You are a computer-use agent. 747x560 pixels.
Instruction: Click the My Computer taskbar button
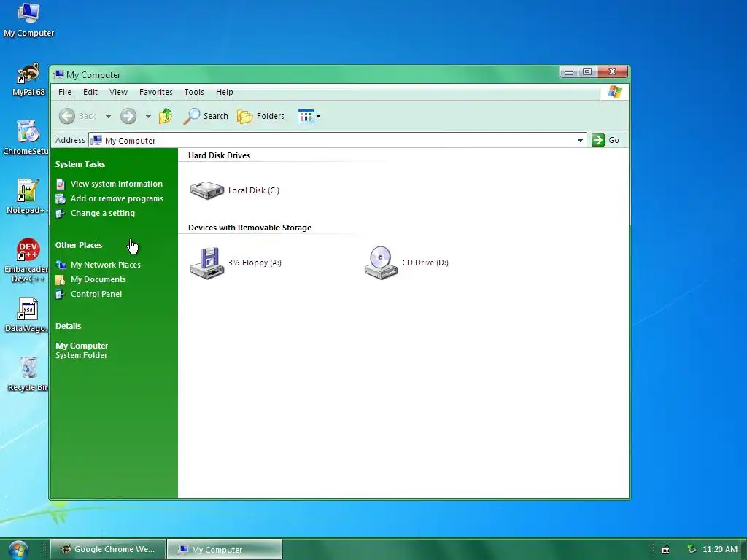tap(225, 550)
